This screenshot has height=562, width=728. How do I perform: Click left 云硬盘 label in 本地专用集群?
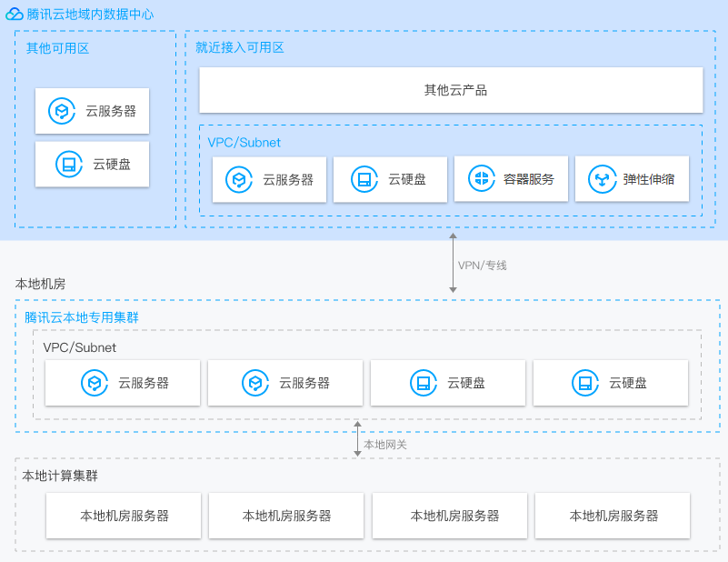466,383
